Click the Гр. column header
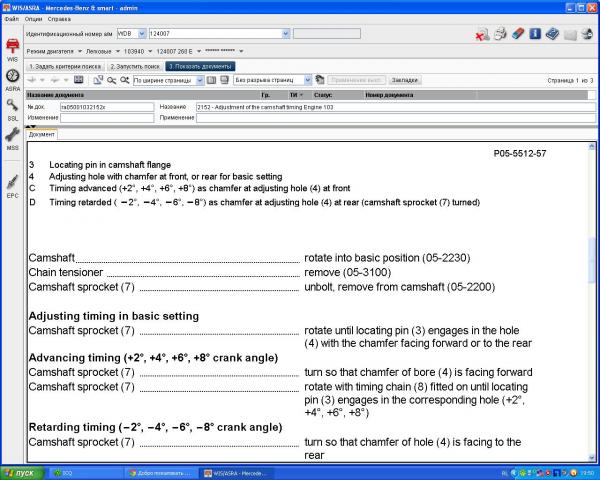600x480 pixels. [x=265, y=95]
